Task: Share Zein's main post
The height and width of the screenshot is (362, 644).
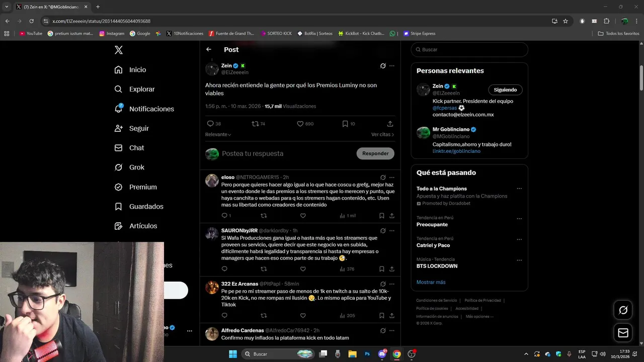Action: [390, 124]
